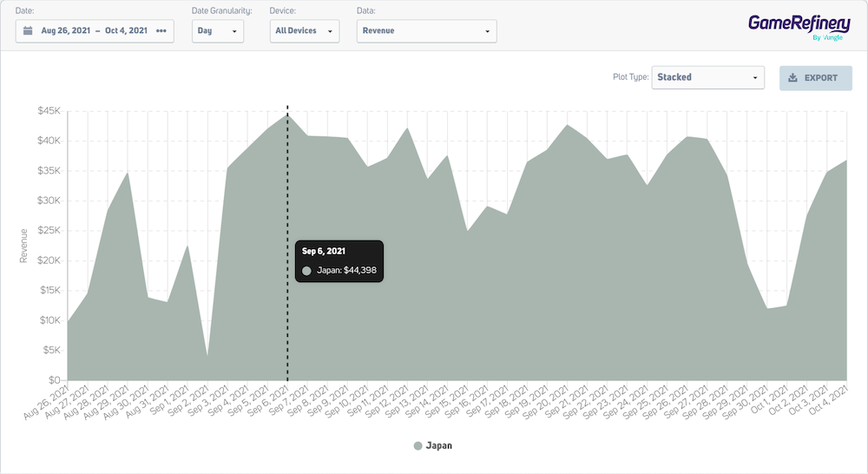868x474 pixels.
Task: Click the Sep 20, 2021 x-axis label
Action: click(x=546, y=402)
